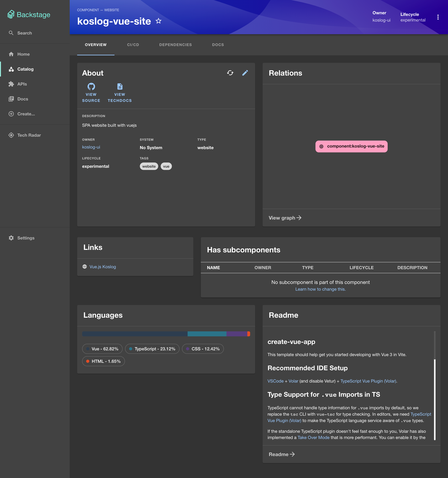Click the 'No System' value
The height and width of the screenshot is (478, 448).
(x=151, y=148)
